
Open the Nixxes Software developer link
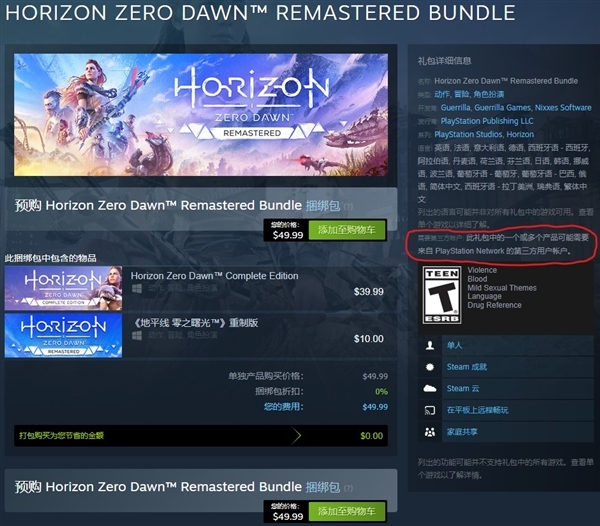pyautogui.click(x=563, y=107)
